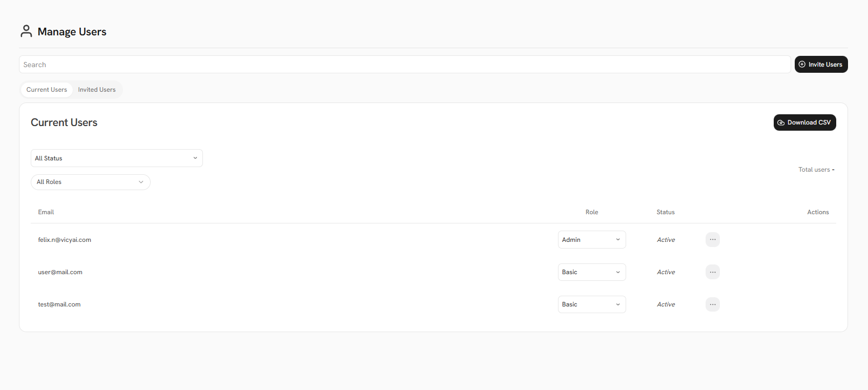Click the felix.n@vicyai.com email entry

(x=65, y=240)
